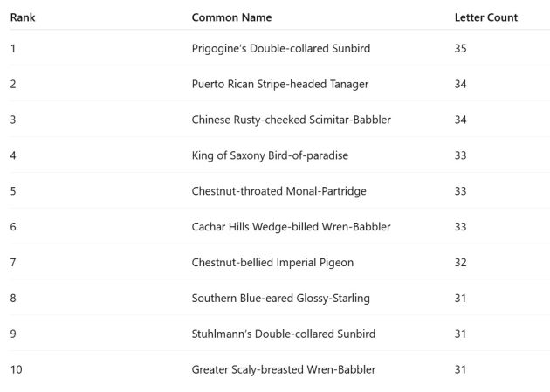Select King of Saxony Bird-of-paradise
This screenshot has height=392, width=550.
(x=270, y=155)
